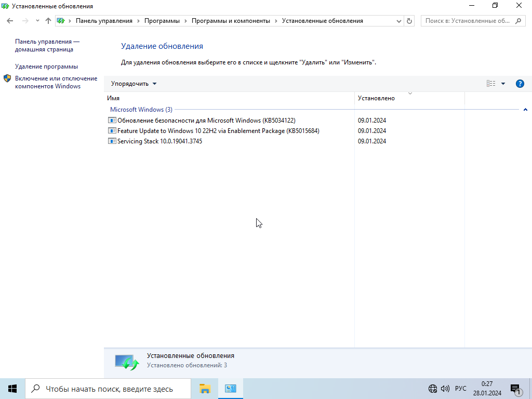
Task: Click the network globe tray icon
Action: click(433, 389)
